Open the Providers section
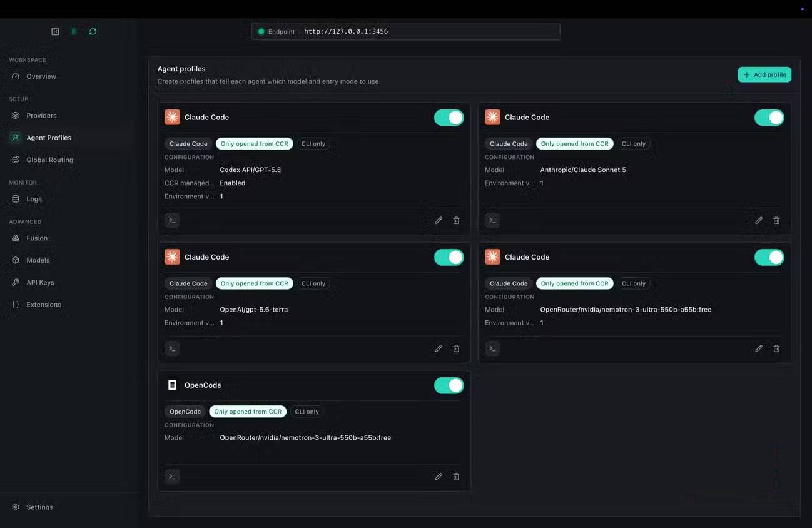 pyautogui.click(x=41, y=116)
